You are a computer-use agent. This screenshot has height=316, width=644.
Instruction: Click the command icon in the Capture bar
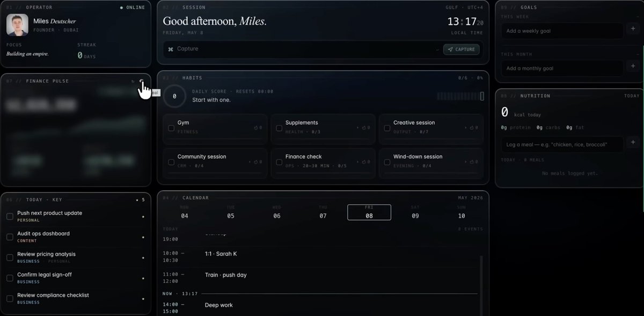[171, 49]
